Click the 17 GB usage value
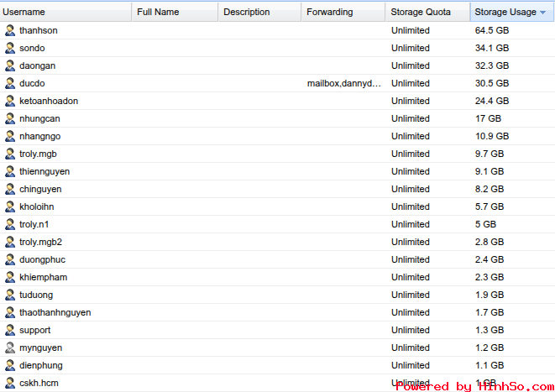 (x=488, y=118)
